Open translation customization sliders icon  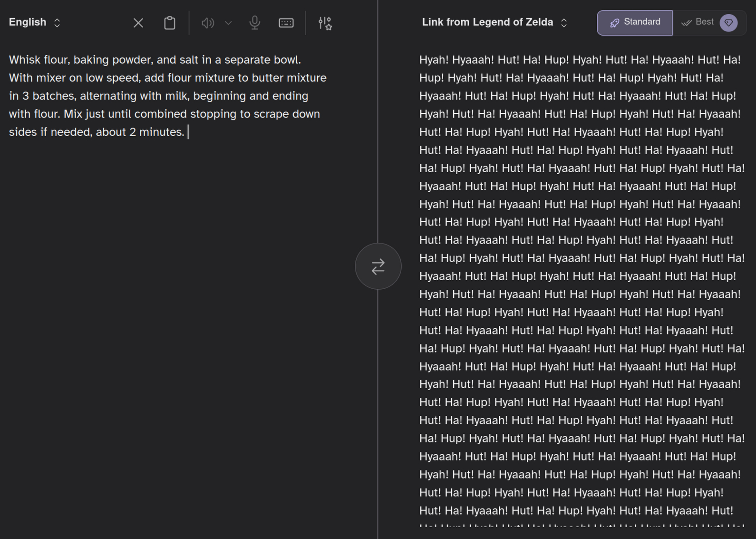[325, 23]
